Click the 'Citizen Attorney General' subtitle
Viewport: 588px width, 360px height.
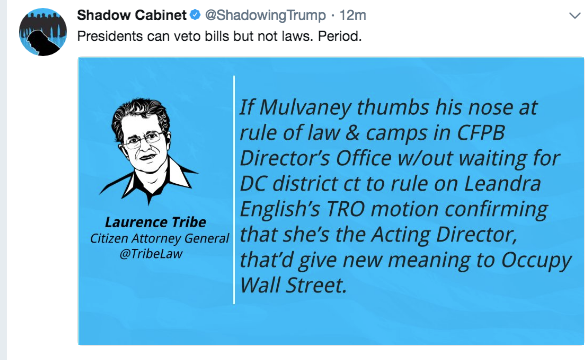[159, 238]
